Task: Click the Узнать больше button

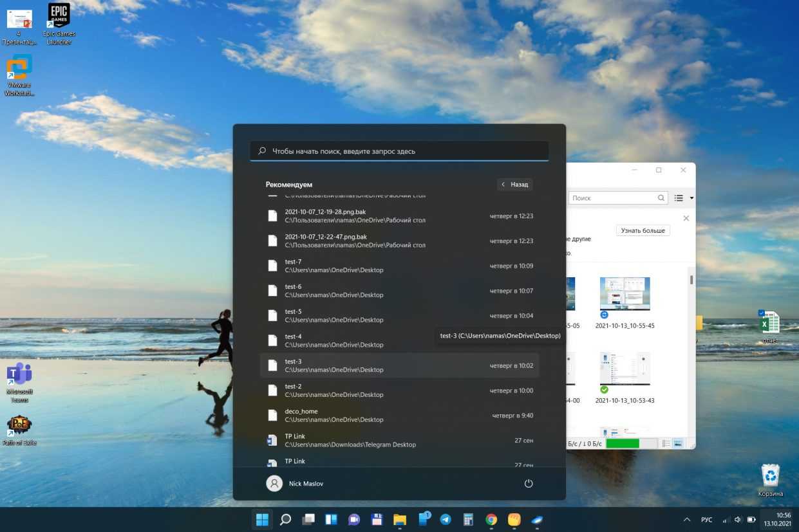Action: tap(643, 230)
